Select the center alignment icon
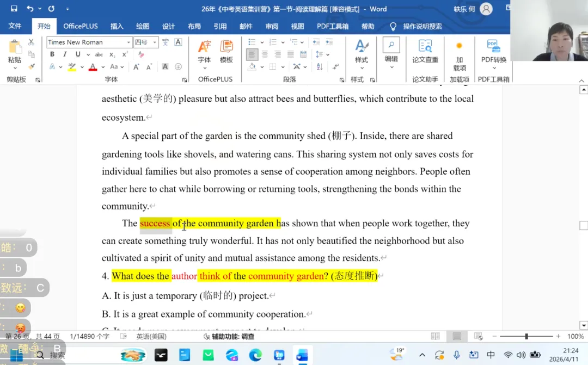This screenshot has height=365, width=588. 265,54
